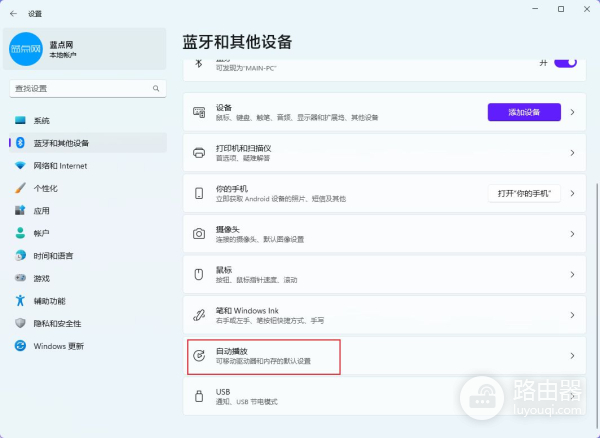The image size is (600, 438).
Task: Select 系统 in the sidebar
Action: point(88,120)
